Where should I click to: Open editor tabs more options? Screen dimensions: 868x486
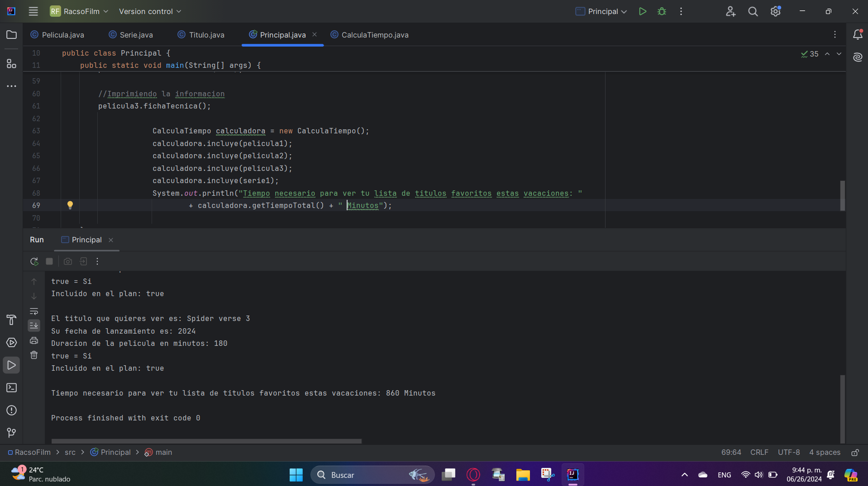(835, 35)
